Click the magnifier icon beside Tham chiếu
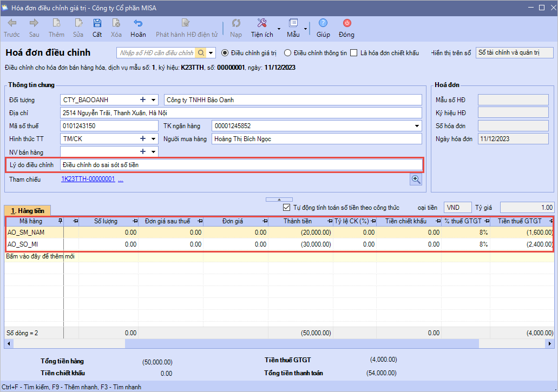 pyautogui.click(x=416, y=180)
